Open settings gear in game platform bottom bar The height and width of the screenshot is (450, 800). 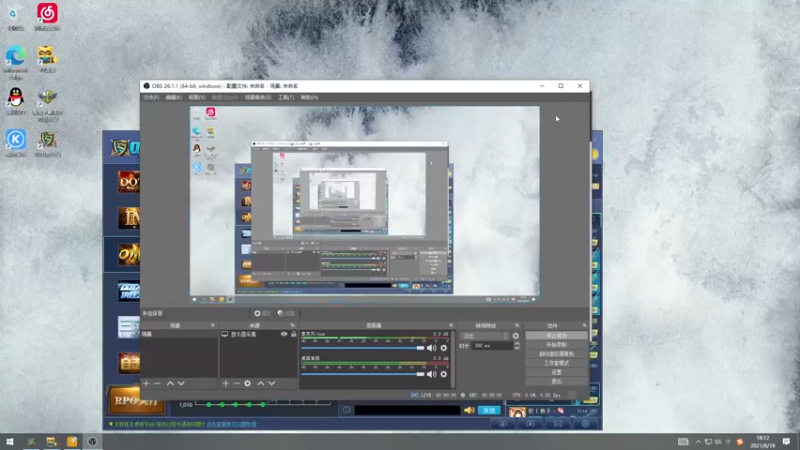585,423
